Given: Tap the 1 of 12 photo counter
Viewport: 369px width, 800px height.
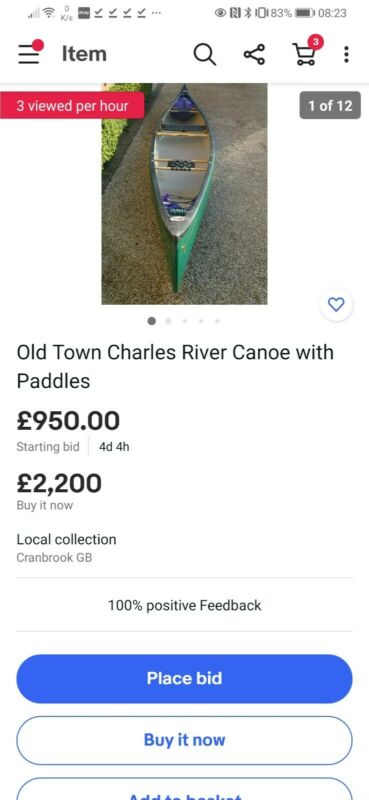Looking at the screenshot, I should pos(330,105).
